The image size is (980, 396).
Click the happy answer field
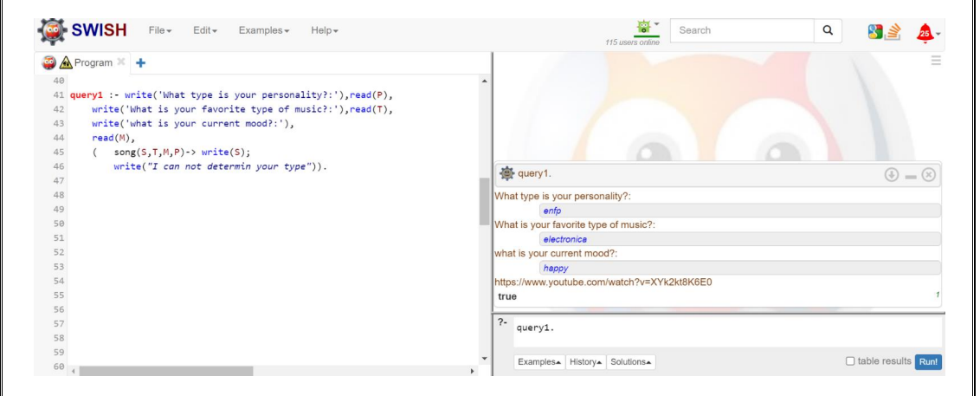click(740, 268)
